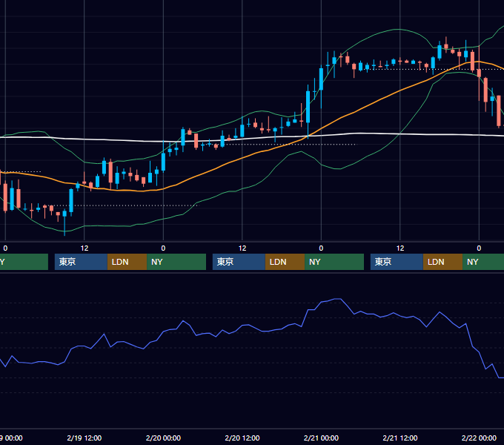The height and width of the screenshot is (445, 504).
Task: Click the NY session block ending at 2/20 00:00
Action: (176, 262)
